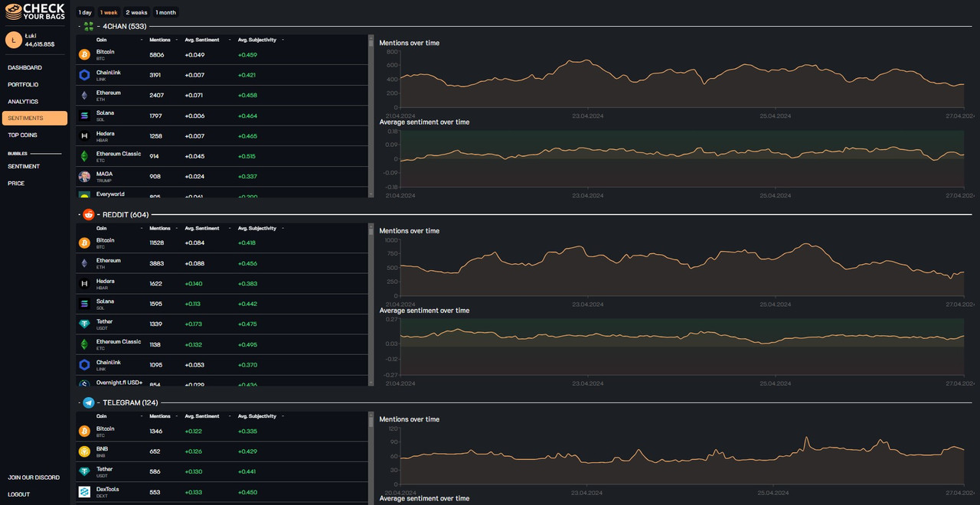This screenshot has width=980, height=505.
Task: Click Ethereum Classic icon in 4chan table
Action: tap(84, 156)
